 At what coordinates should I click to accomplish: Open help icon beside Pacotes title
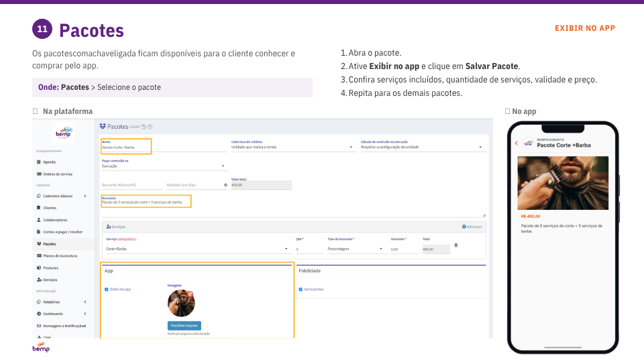pyautogui.click(x=150, y=127)
